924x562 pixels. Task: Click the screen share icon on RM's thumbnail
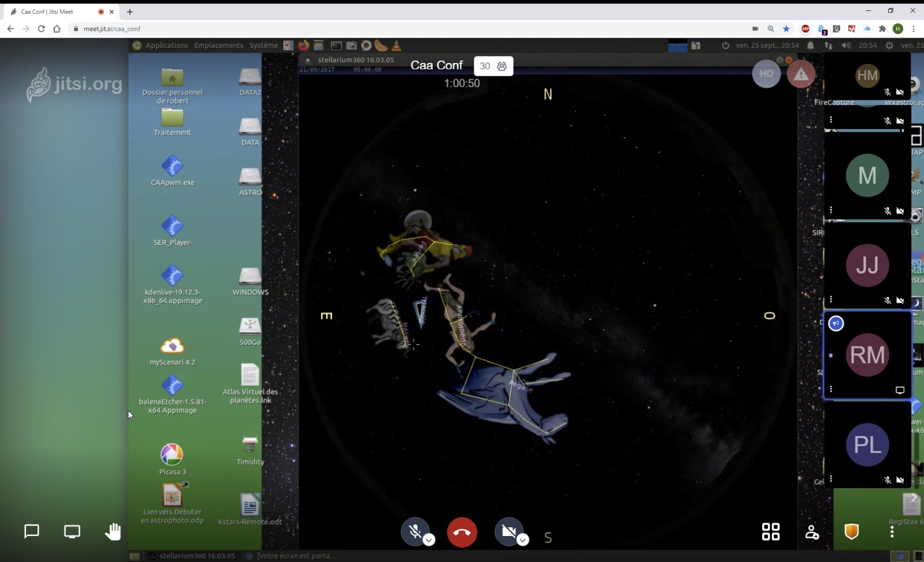(x=900, y=390)
